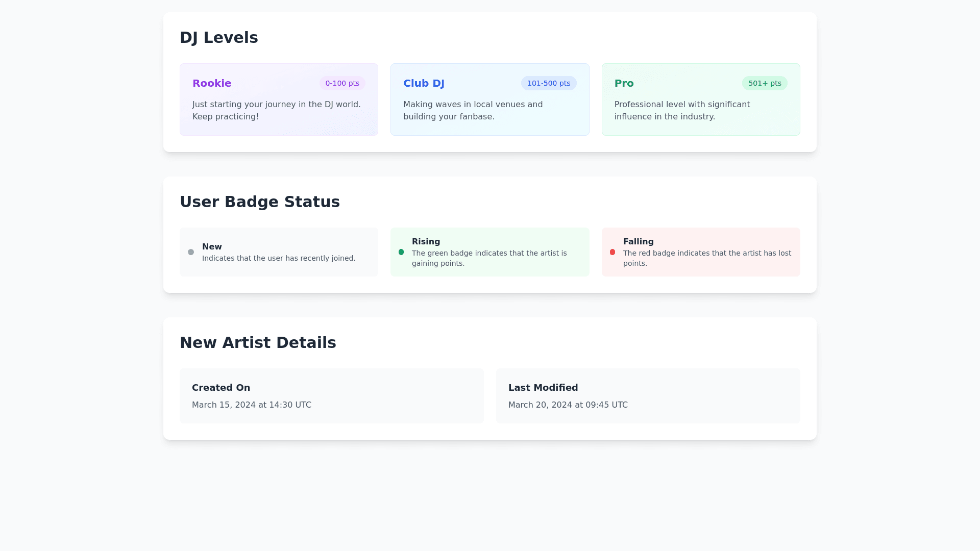
Task: Select the Rookie level title
Action: [212, 83]
